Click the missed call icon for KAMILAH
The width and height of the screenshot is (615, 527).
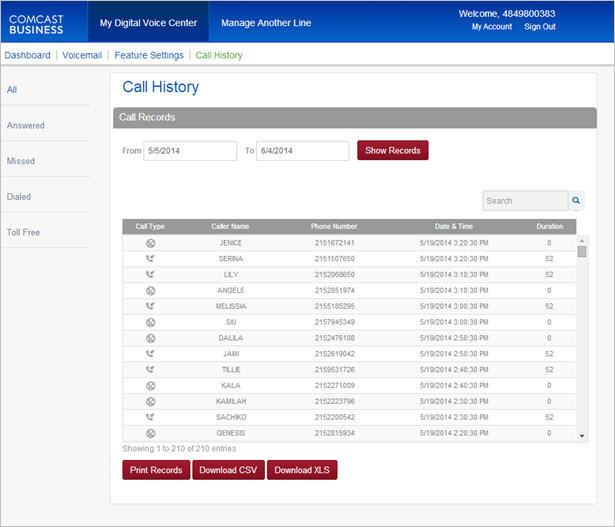coord(151,402)
